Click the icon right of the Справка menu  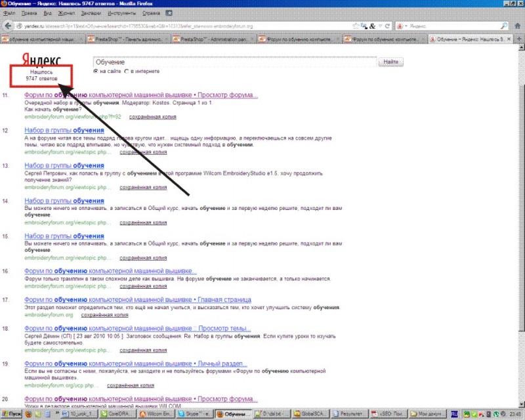(x=169, y=13)
